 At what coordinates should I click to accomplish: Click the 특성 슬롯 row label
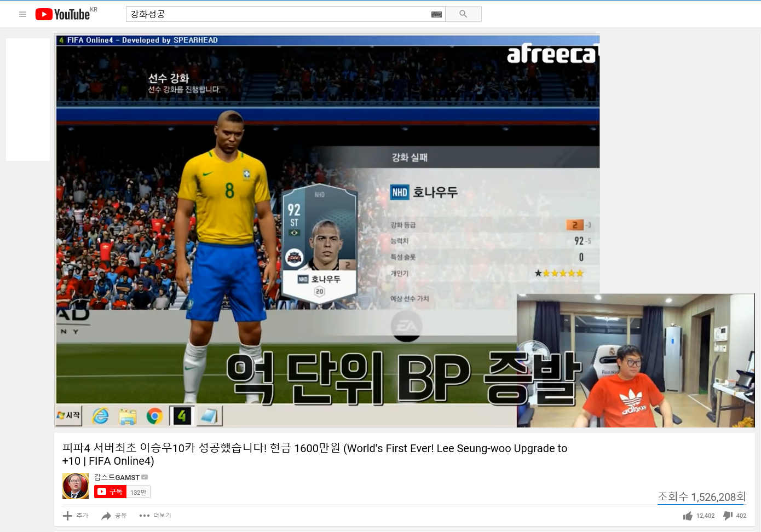403,257
